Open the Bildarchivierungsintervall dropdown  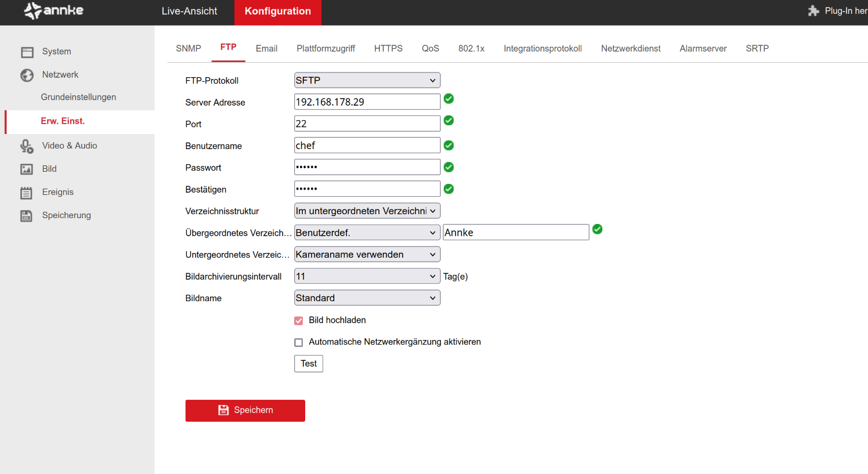(x=367, y=276)
